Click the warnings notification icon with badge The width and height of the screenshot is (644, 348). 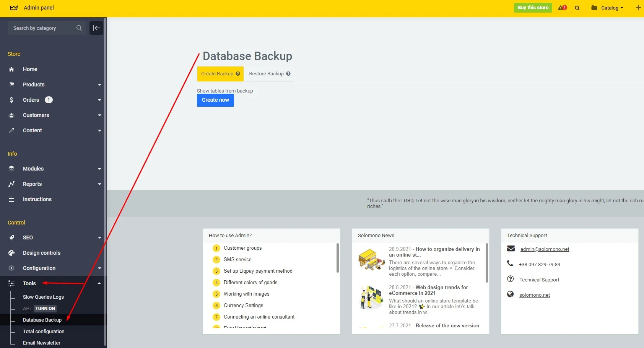[x=562, y=8]
